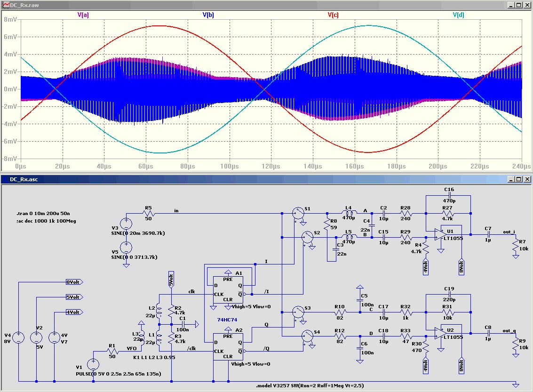This screenshot has height=392, width=533.
Task: Click the V4 8V supply source
Action: coord(18,337)
